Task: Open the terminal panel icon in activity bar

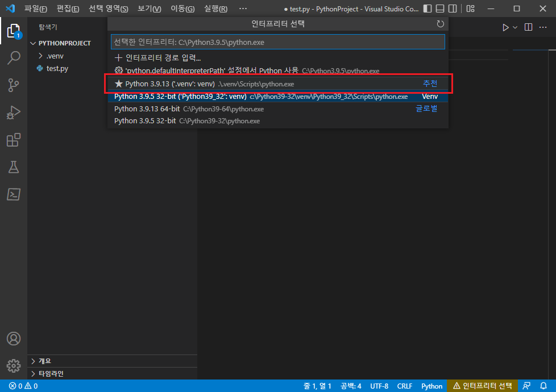Action: (14, 194)
